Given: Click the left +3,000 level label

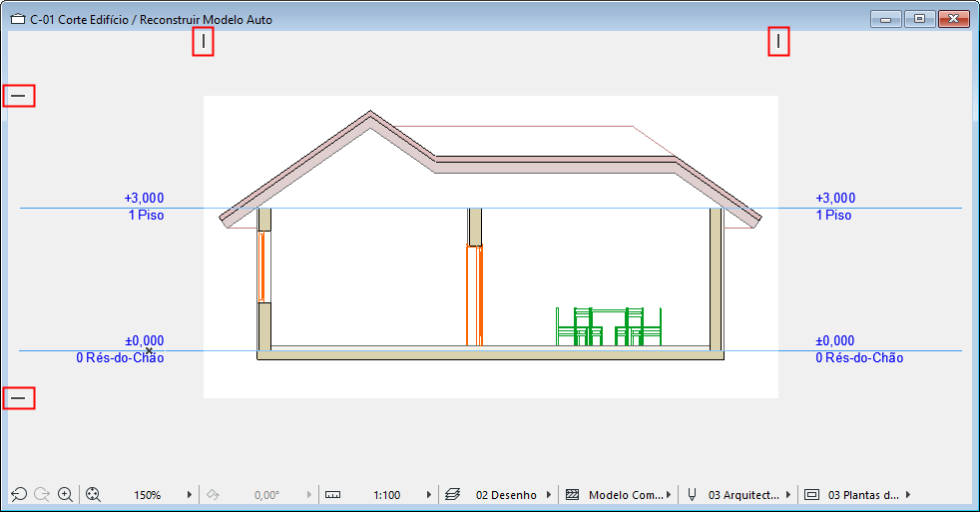Looking at the screenshot, I should tap(144, 199).
